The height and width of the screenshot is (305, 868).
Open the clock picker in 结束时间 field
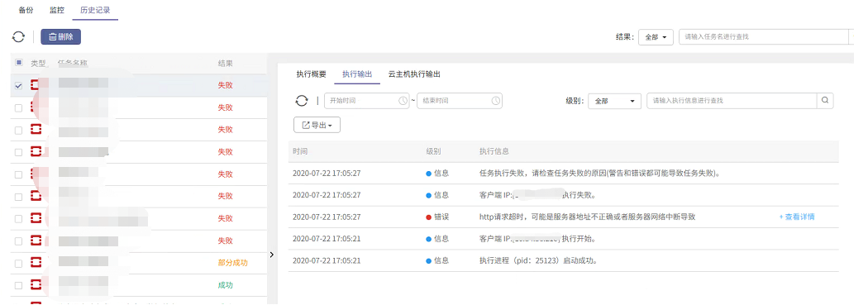[495, 101]
